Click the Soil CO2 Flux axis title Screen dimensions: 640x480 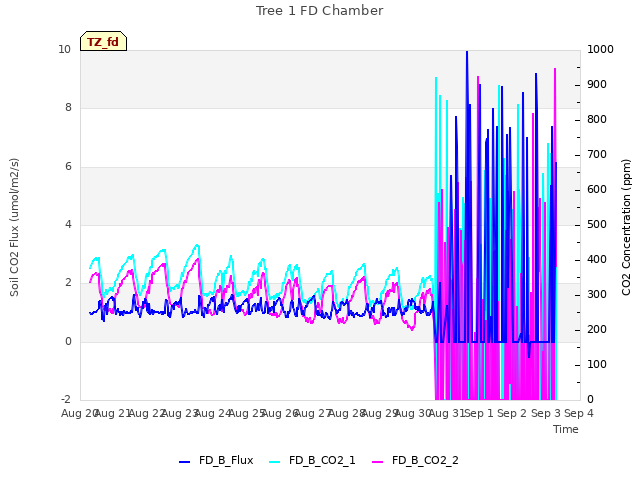(14, 227)
